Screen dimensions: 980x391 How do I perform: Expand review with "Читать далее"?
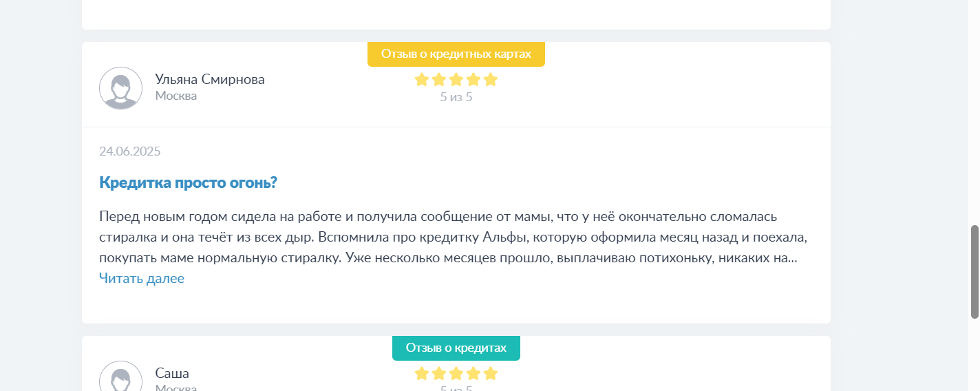tap(142, 279)
